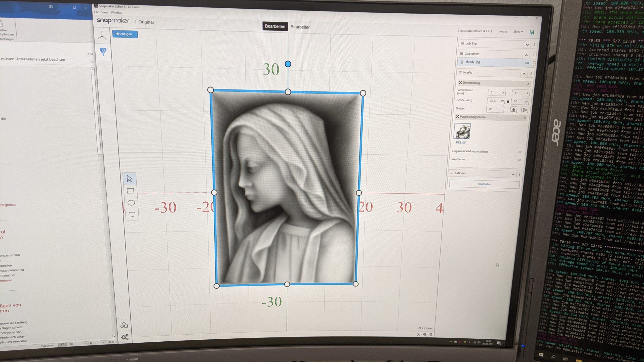
Task: Collapse the Objektliste panel
Action: [x=526, y=55]
